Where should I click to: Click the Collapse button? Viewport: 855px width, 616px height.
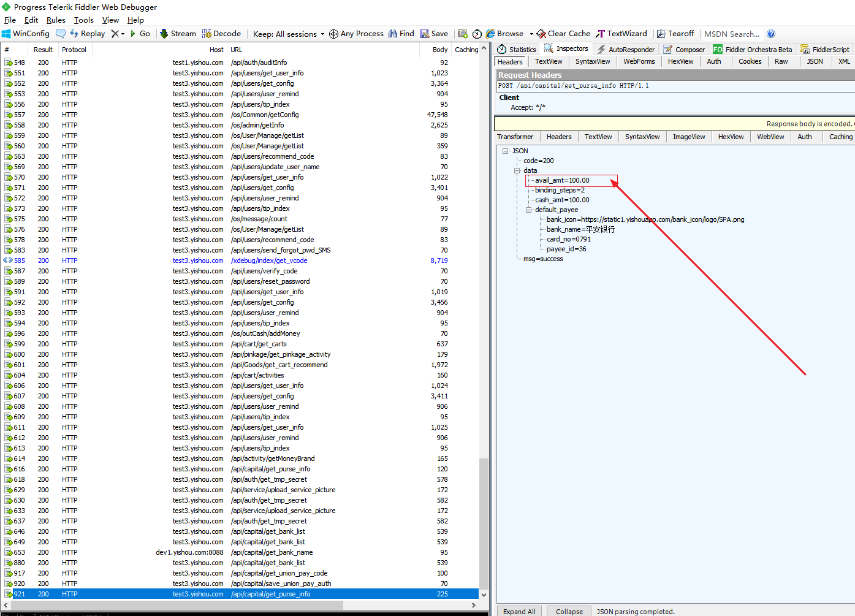pos(569,611)
